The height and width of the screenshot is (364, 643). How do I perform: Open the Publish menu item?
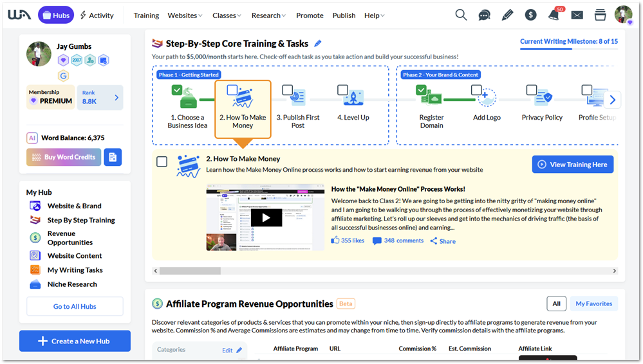344,15
